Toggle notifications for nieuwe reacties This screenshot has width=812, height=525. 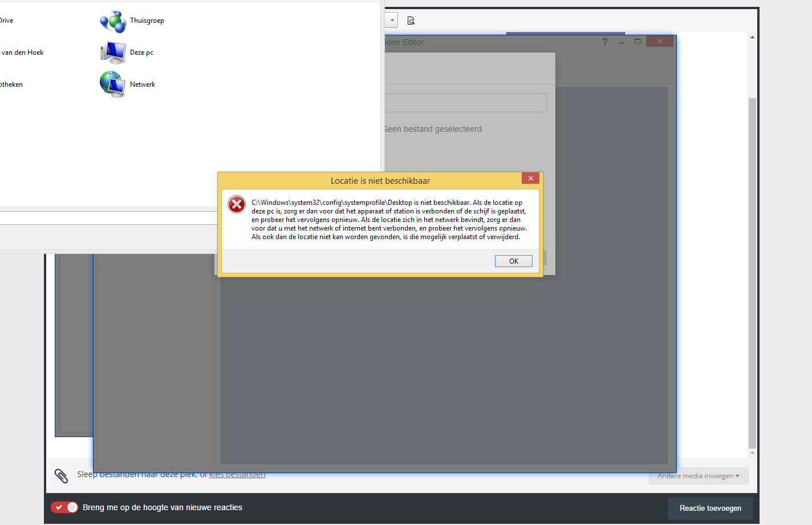click(x=64, y=507)
